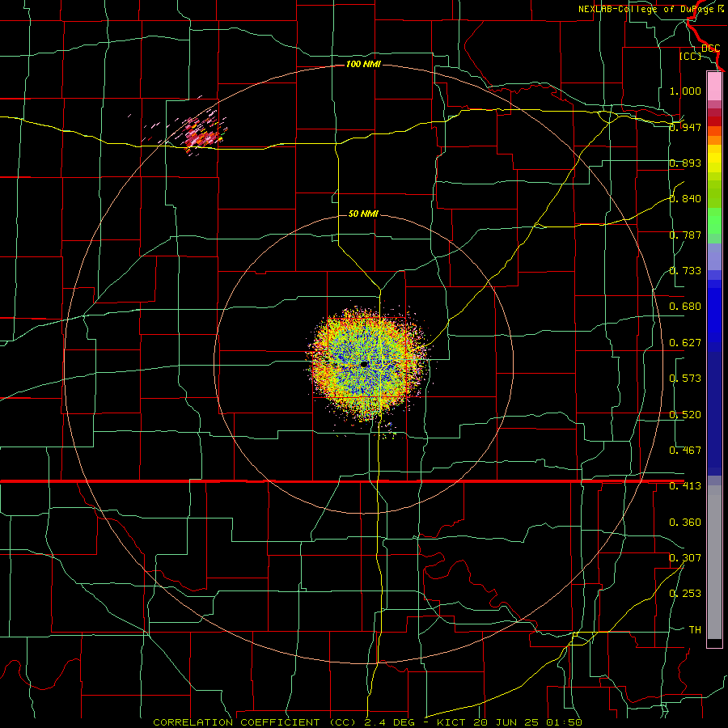This screenshot has height=728, width=728.
Task: Select the 0.787 legend value
Action: click(x=685, y=235)
